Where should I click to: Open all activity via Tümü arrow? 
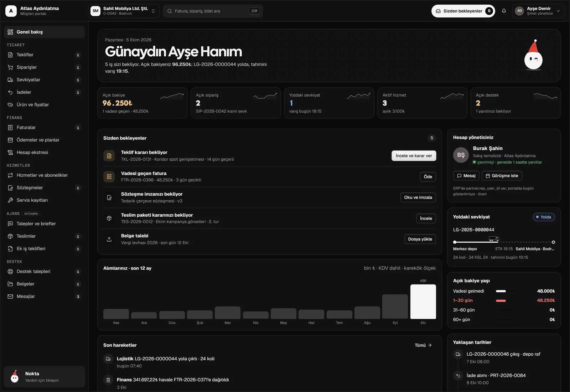[x=423, y=345]
